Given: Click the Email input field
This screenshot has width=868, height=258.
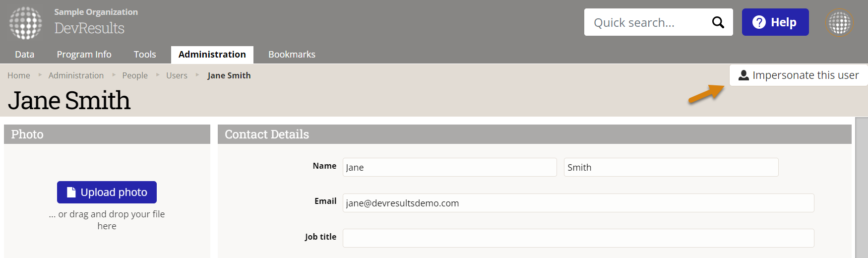Looking at the screenshot, I should coord(578,203).
